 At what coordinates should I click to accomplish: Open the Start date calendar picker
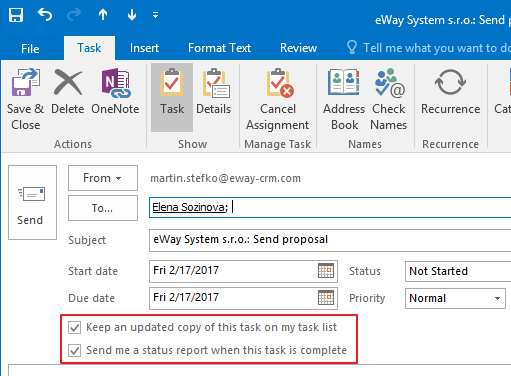[326, 271]
